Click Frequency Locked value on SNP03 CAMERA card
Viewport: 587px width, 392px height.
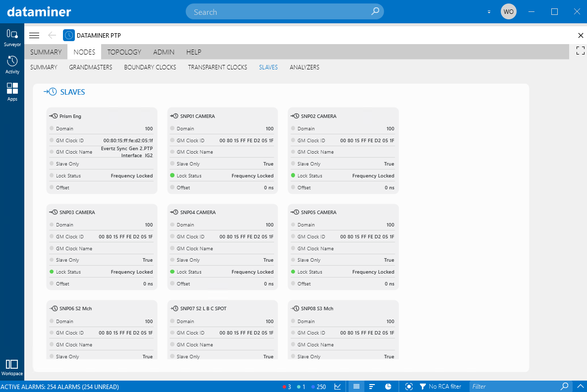point(132,272)
